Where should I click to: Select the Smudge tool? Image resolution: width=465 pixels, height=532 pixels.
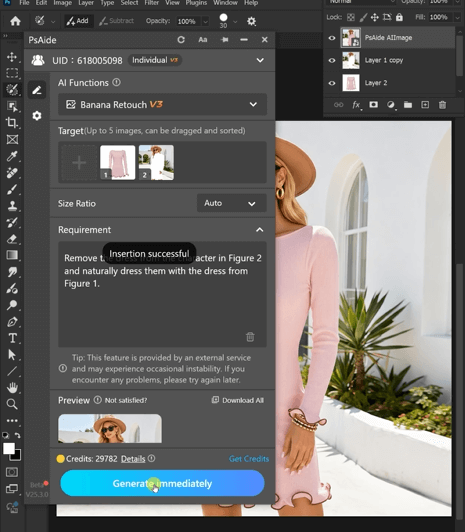pyautogui.click(x=12, y=272)
